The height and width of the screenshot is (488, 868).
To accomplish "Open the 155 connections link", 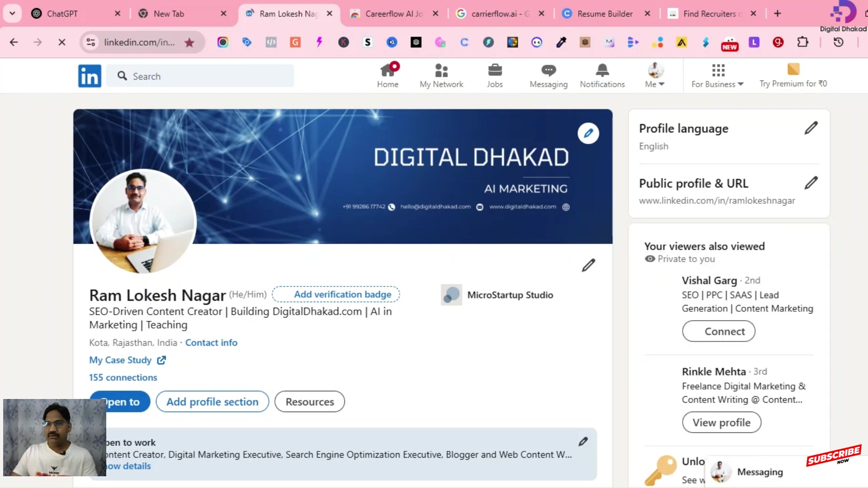I will click(x=123, y=377).
